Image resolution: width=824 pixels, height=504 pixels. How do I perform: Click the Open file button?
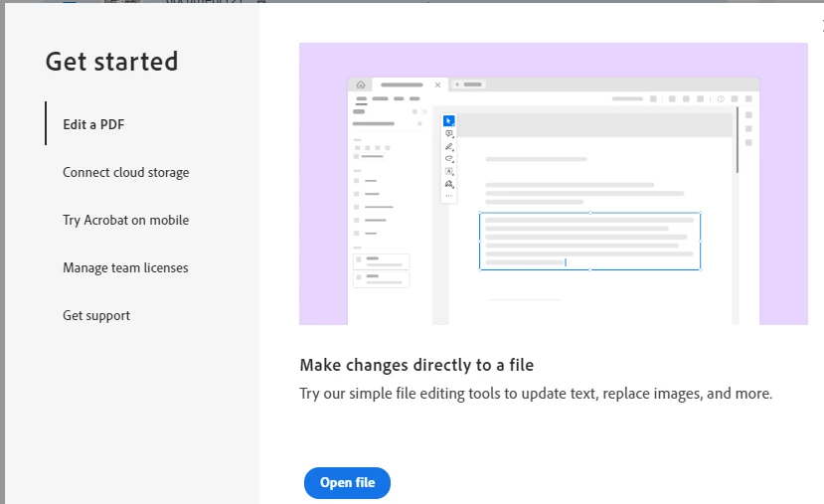pos(347,483)
